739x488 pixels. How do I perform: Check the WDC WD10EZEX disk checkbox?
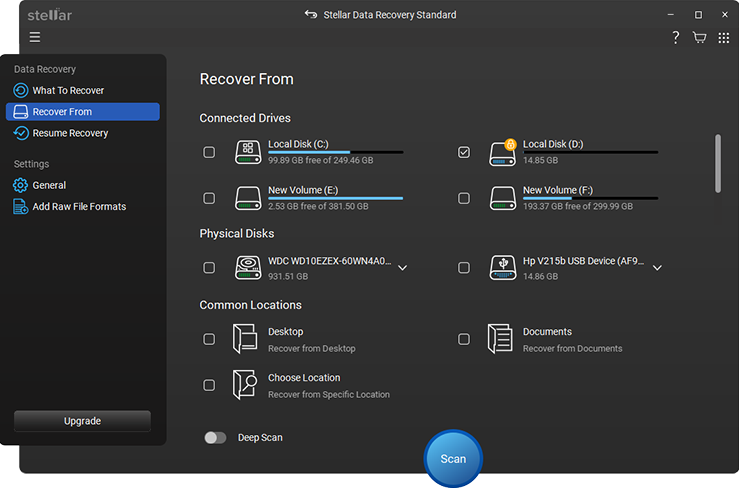[x=209, y=268]
